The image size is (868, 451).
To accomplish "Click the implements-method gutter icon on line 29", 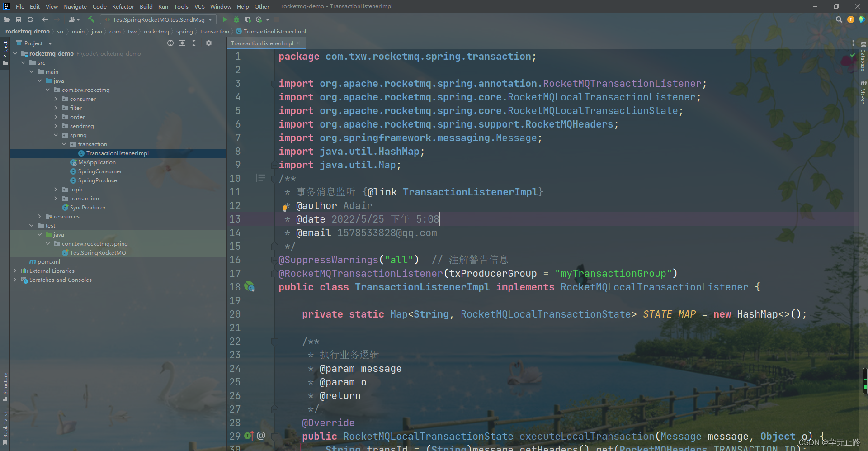I will coord(249,436).
